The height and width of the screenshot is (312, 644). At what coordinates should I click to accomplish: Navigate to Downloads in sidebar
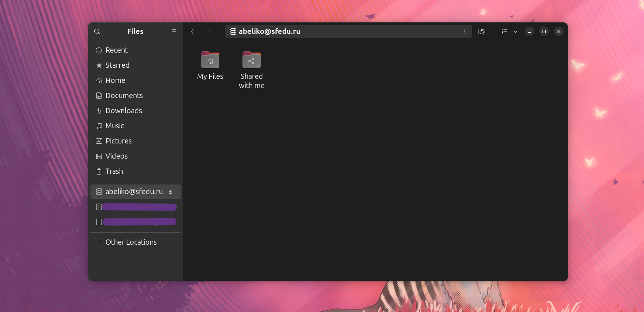123,111
